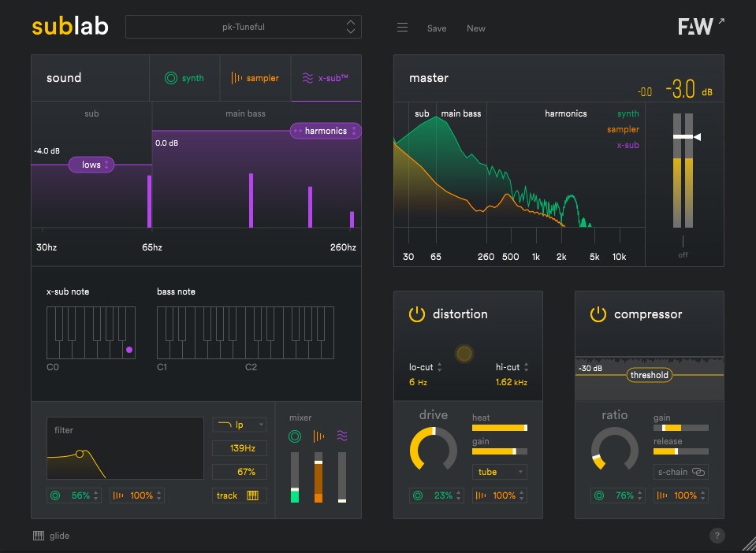Open the pk-Tuneful preset dropdown
This screenshot has width=756, height=553.
[x=243, y=27]
